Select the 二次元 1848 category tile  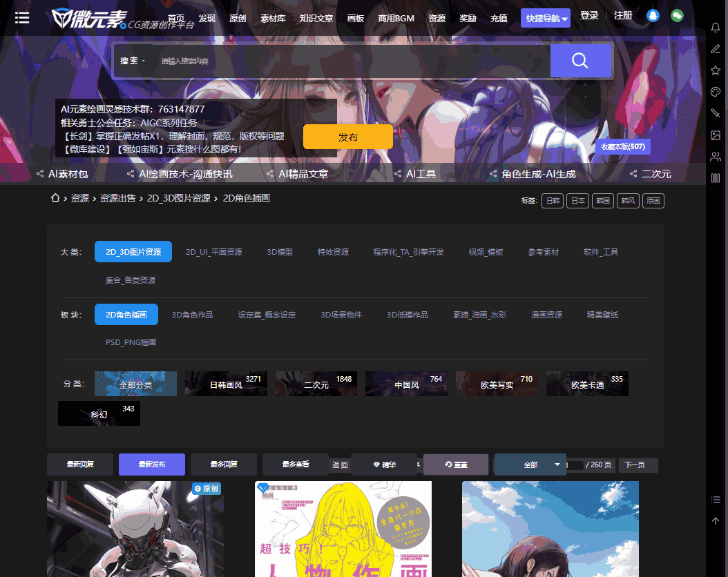pyautogui.click(x=316, y=384)
